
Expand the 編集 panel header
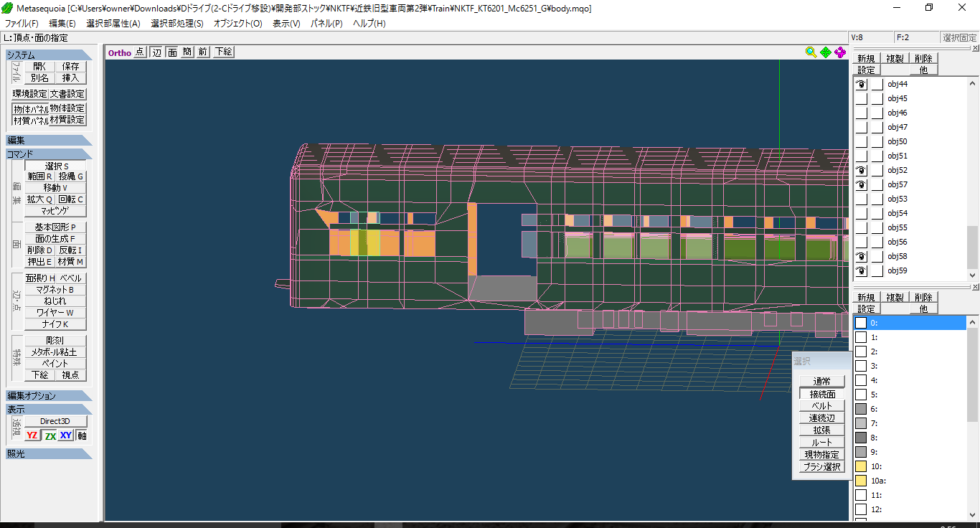(49, 141)
